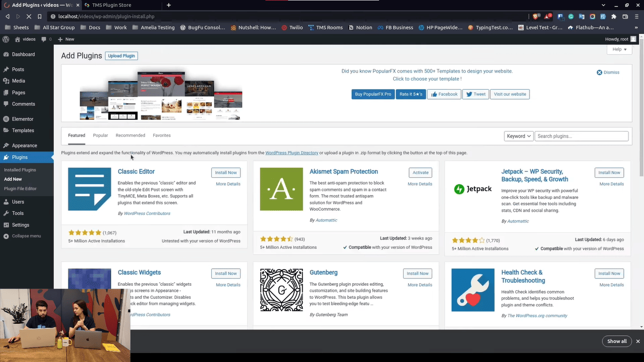This screenshot has width=644, height=362.
Task: Click New in the admin bar
Action: (x=66, y=39)
